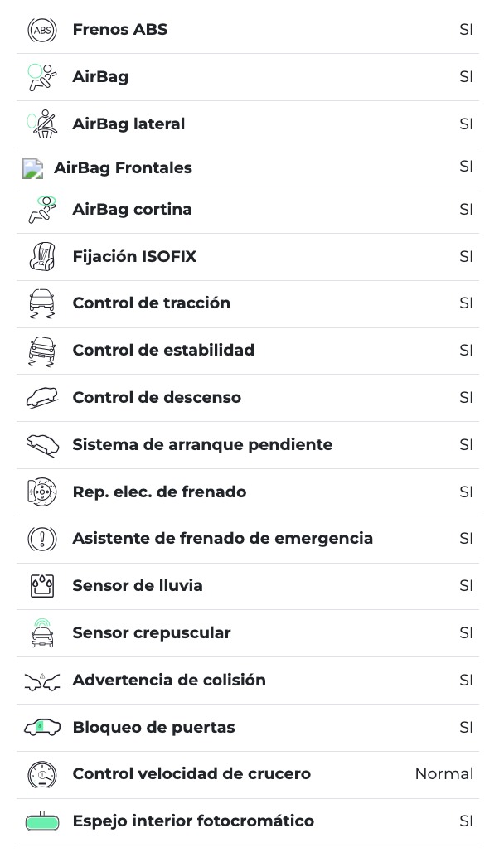Click the ISOFIX child seat icon
Viewport: 504px width, 867px height.
coord(41,257)
